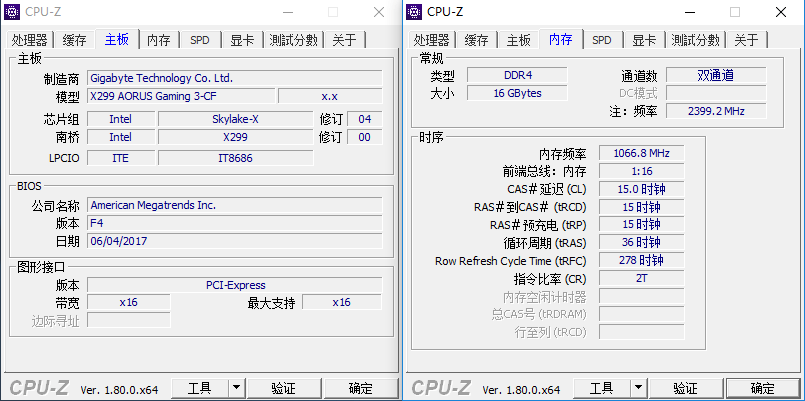This screenshot has height=401, width=805.
Task: Select 測試分數 tab in right window
Action: tap(695, 40)
